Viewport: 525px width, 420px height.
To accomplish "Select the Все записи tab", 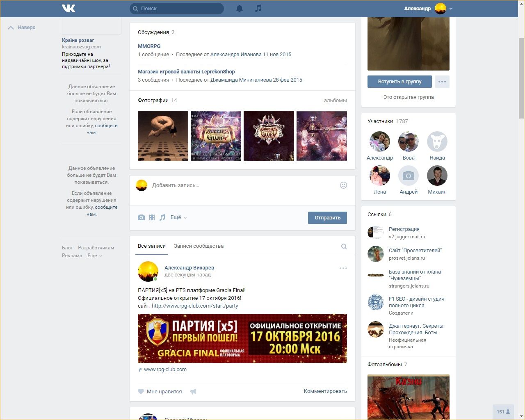I will pyautogui.click(x=152, y=246).
